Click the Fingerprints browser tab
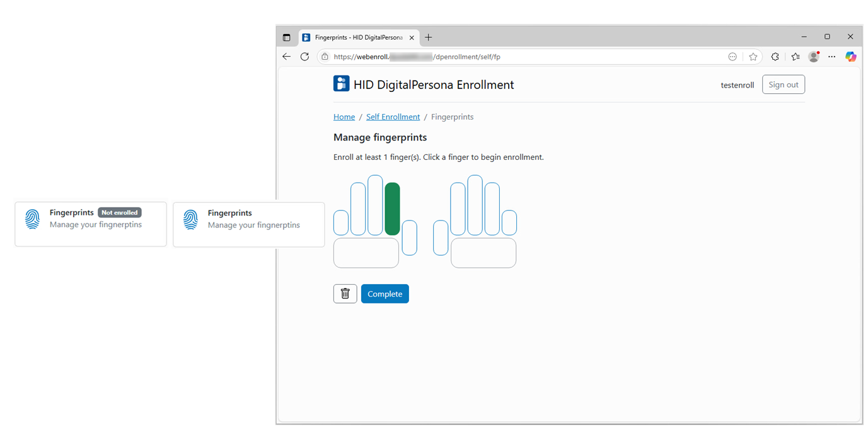The image size is (868, 432). coord(357,38)
